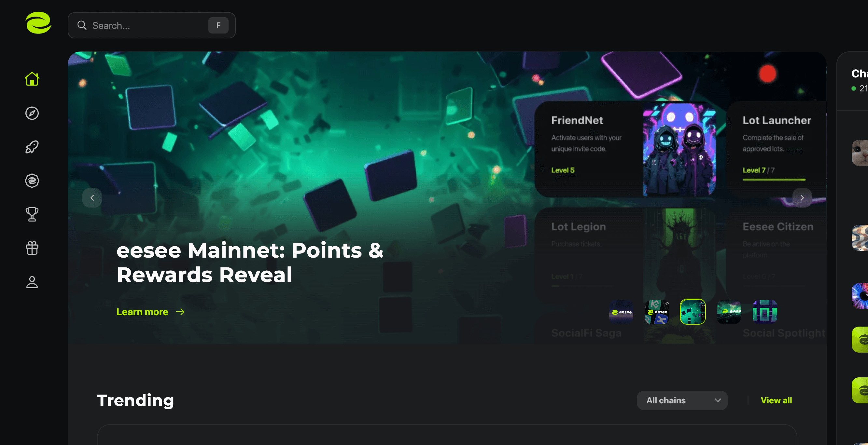Open the rocket Launch icon
The height and width of the screenshot is (445, 868).
pos(32,147)
